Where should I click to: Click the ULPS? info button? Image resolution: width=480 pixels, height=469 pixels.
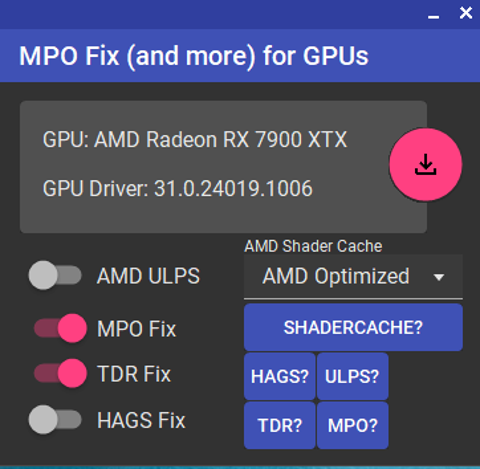tap(352, 376)
